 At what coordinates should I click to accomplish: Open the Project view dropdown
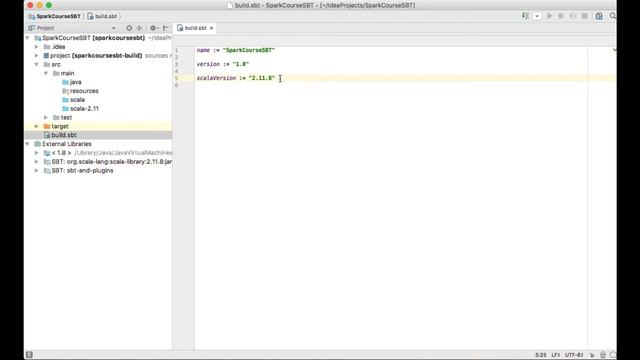(113, 28)
